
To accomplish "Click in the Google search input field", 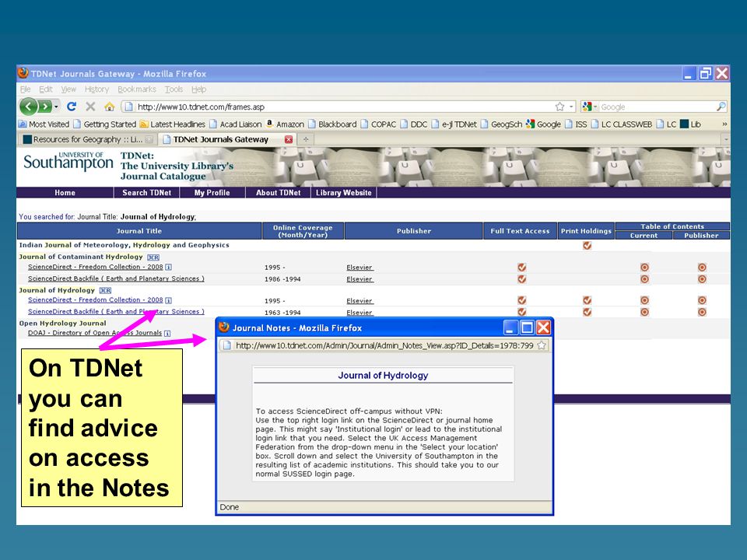I will click(x=658, y=107).
